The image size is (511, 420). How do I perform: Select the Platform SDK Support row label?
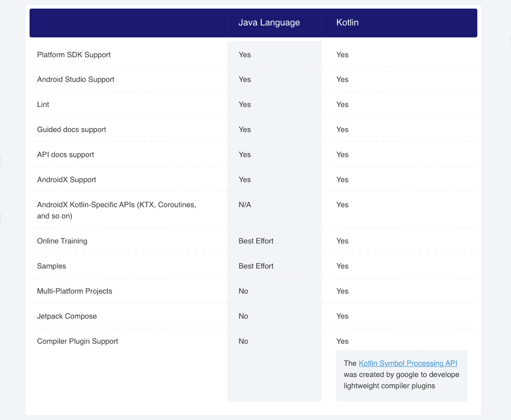74,55
